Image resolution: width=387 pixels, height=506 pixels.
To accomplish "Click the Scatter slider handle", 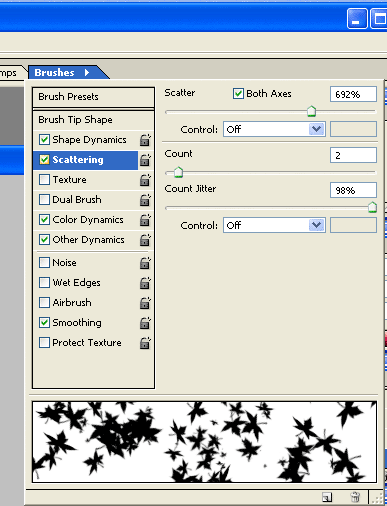I will [x=311, y=111].
